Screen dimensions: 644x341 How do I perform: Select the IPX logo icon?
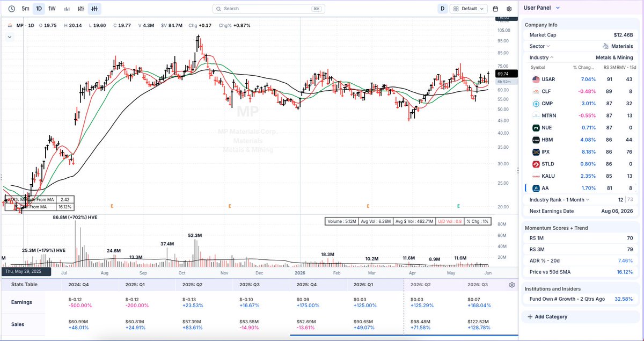[x=536, y=152]
